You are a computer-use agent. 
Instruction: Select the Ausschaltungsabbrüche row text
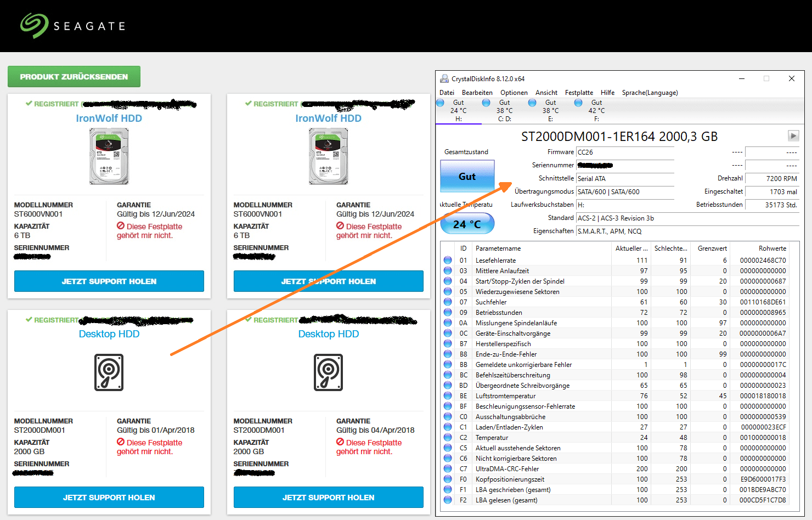(x=510, y=417)
